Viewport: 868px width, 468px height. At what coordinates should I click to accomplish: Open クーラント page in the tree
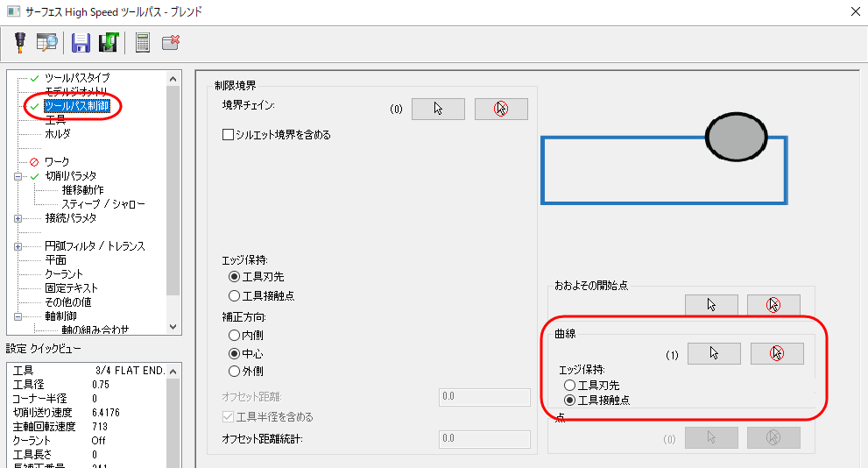point(64,274)
